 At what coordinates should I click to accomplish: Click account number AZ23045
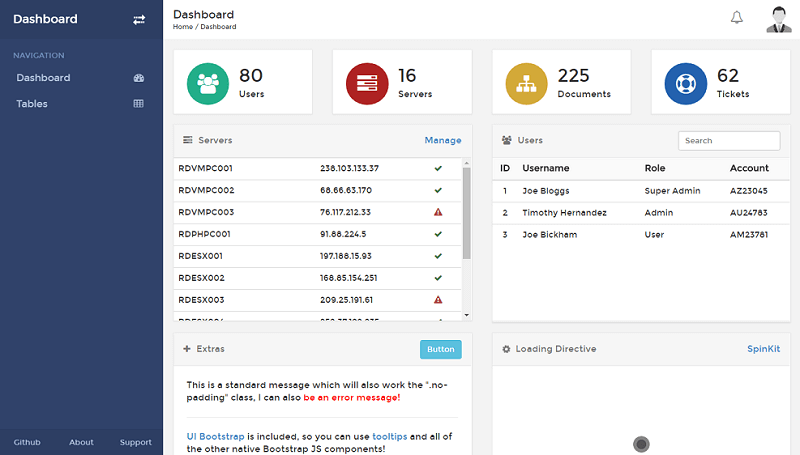click(748, 191)
